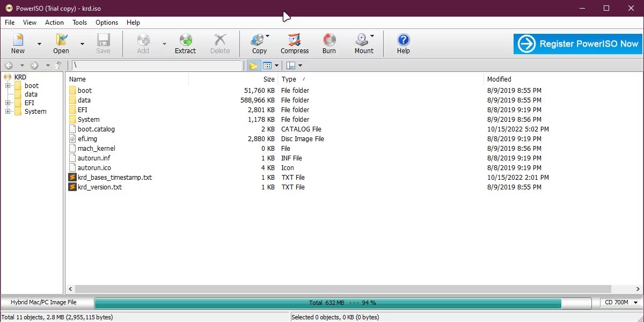The image size is (644, 322).
Task: Click the 10/15/2022 5:02 PM modified date
Action: 518,129
